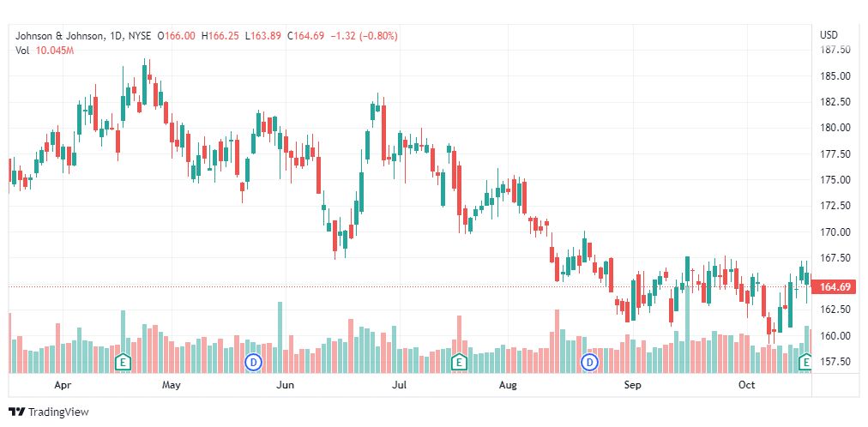Select the Aug label on time axis
868x427 pixels.
pyautogui.click(x=509, y=386)
